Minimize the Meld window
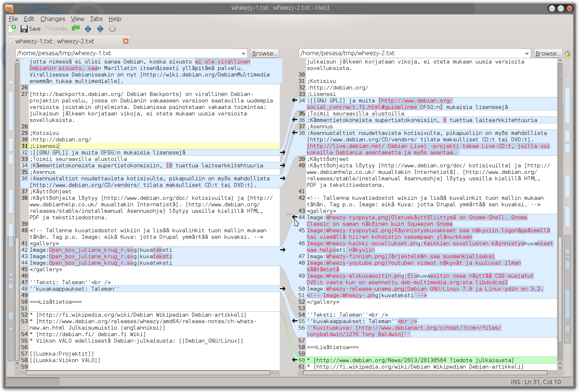579x392 pixels. pos(552,8)
